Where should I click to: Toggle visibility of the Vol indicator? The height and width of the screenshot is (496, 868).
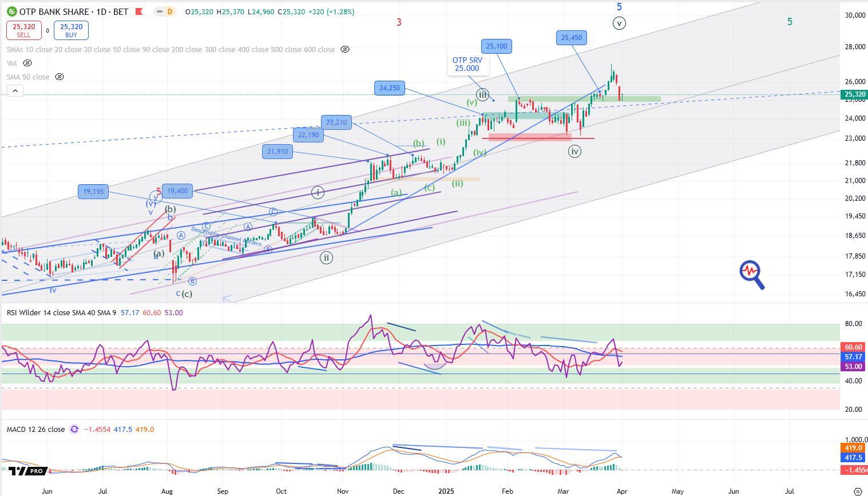[x=27, y=63]
